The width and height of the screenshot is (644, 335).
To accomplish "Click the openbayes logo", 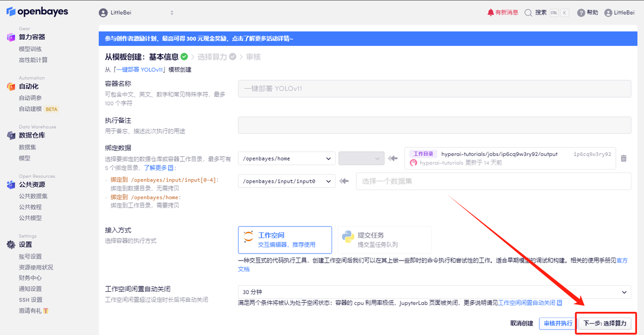I will pos(37,12).
